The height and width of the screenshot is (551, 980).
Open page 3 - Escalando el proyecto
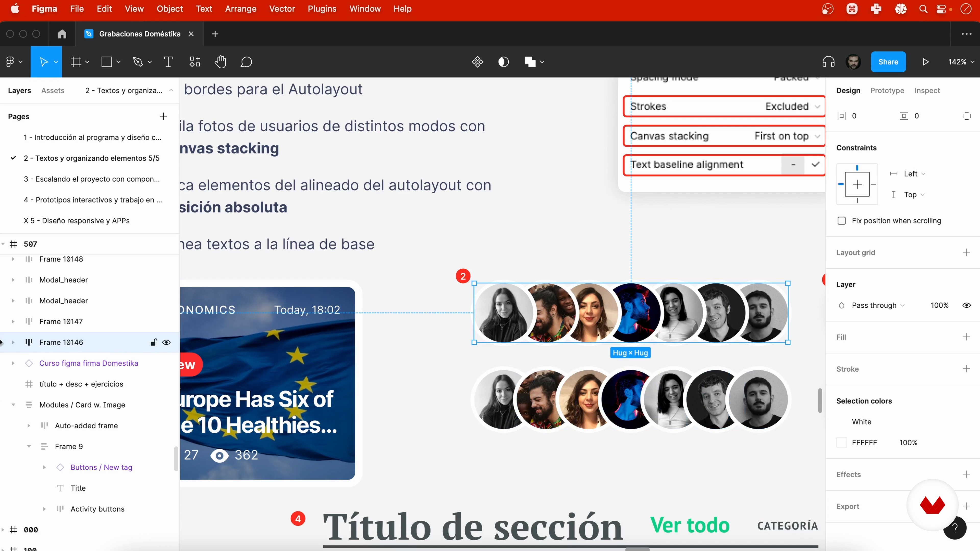click(x=92, y=179)
